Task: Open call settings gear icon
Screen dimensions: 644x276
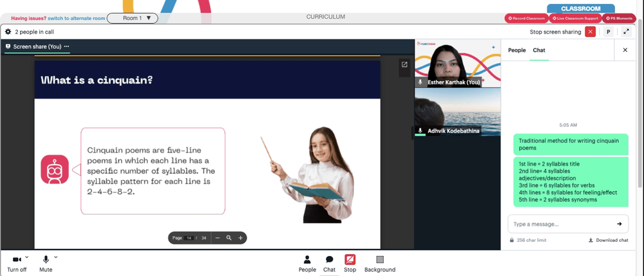Action: (x=8, y=32)
